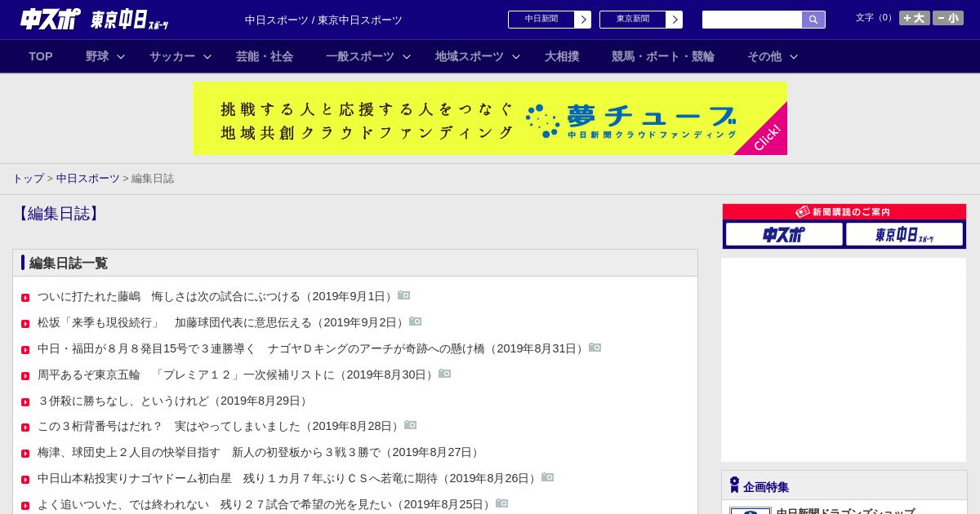
Task: Go to the TOP menu item
Action: click(x=41, y=56)
